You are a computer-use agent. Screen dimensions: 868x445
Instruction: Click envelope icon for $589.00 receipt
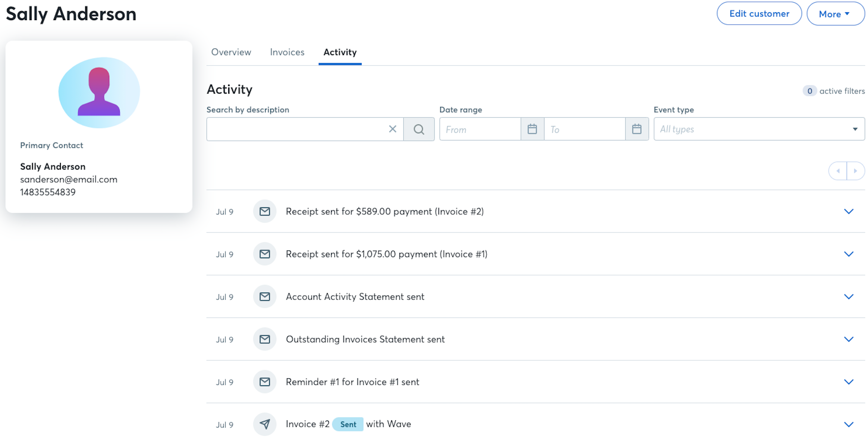[264, 211]
